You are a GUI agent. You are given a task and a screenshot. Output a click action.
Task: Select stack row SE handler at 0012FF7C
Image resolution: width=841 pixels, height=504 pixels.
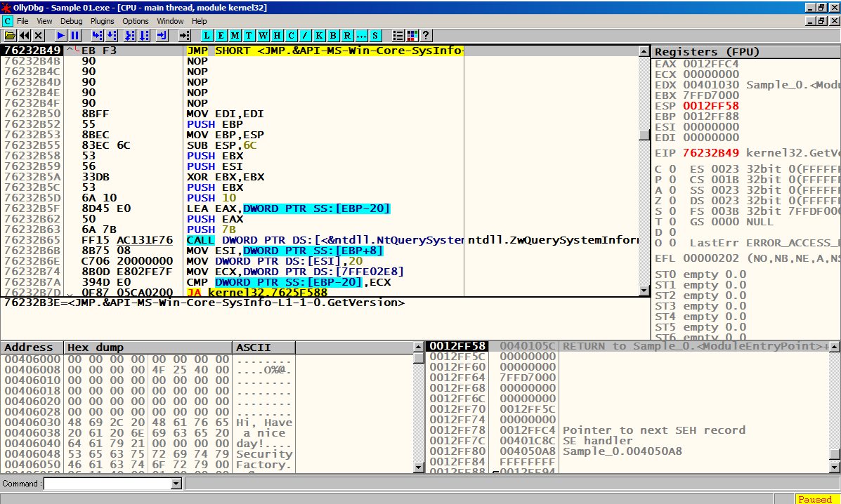pos(627,441)
